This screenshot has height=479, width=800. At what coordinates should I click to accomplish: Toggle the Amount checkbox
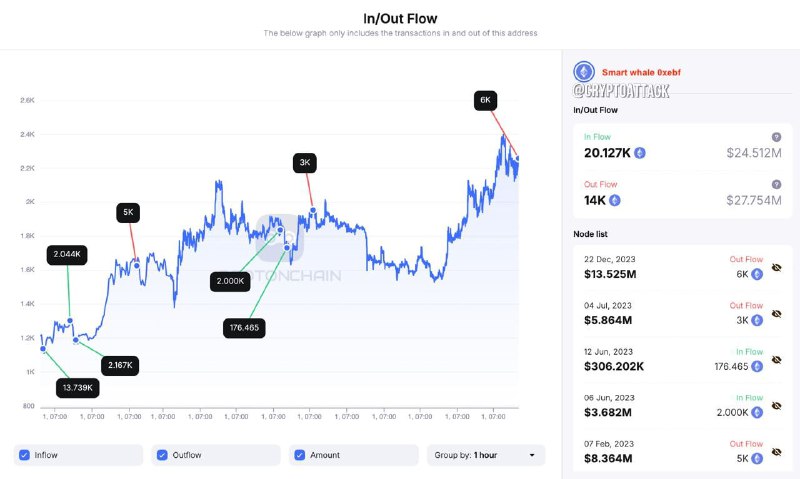coord(299,455)
